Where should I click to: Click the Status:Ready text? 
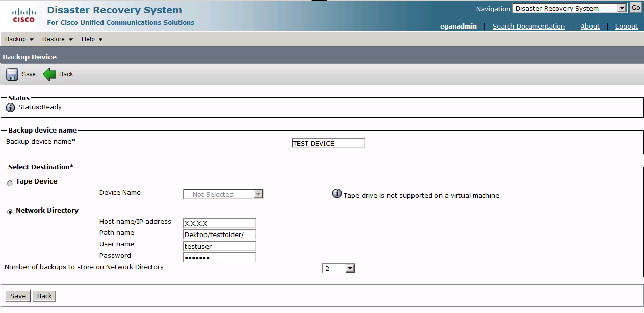pyautogui.click(x=40, y=107)
